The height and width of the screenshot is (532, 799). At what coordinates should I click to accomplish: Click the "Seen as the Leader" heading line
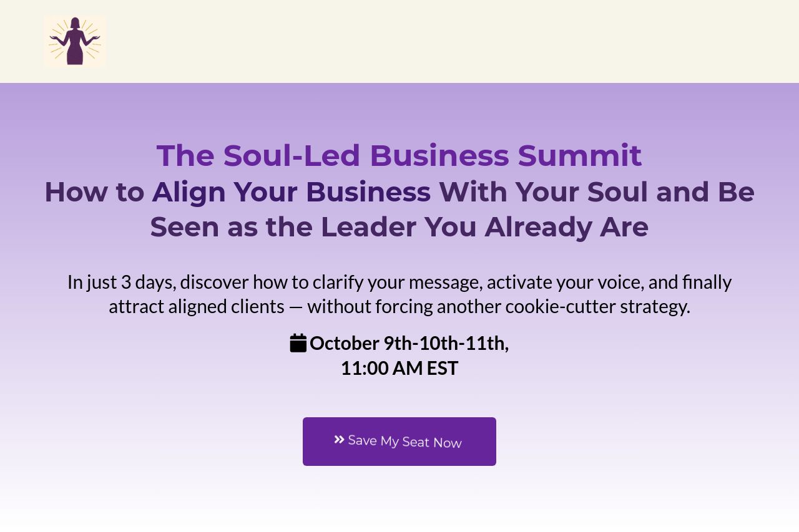[399, 227]
